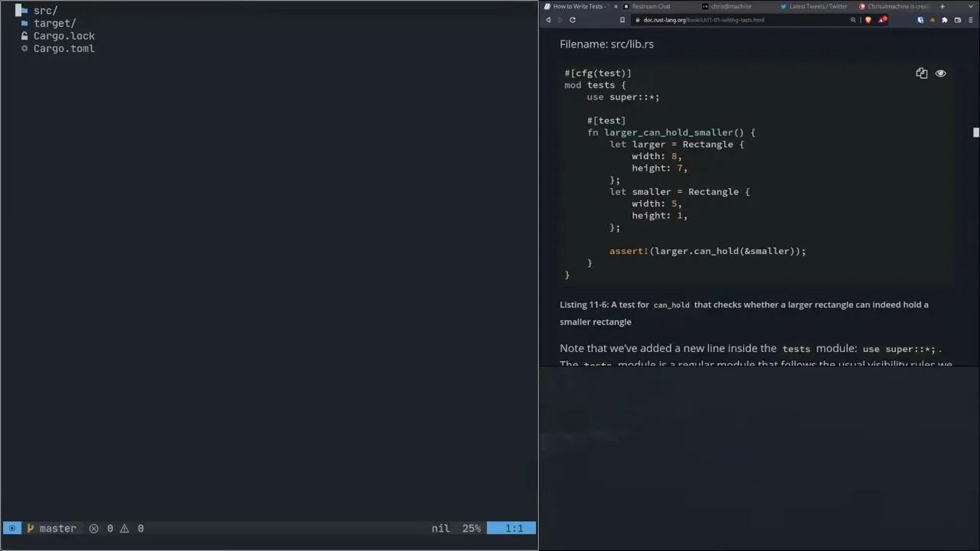This screenshot has height=551, width=980.
Task: Expand the target/ folder
Action: [54, 23]
